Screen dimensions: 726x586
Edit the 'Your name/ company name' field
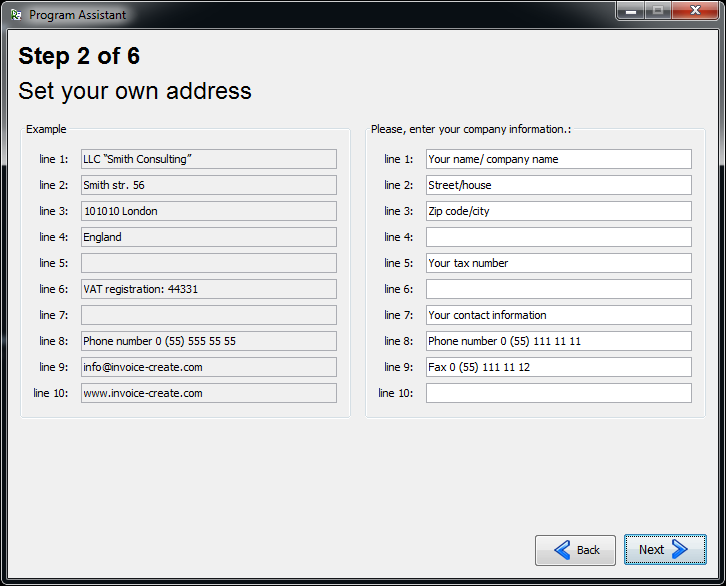pos(559,159)
